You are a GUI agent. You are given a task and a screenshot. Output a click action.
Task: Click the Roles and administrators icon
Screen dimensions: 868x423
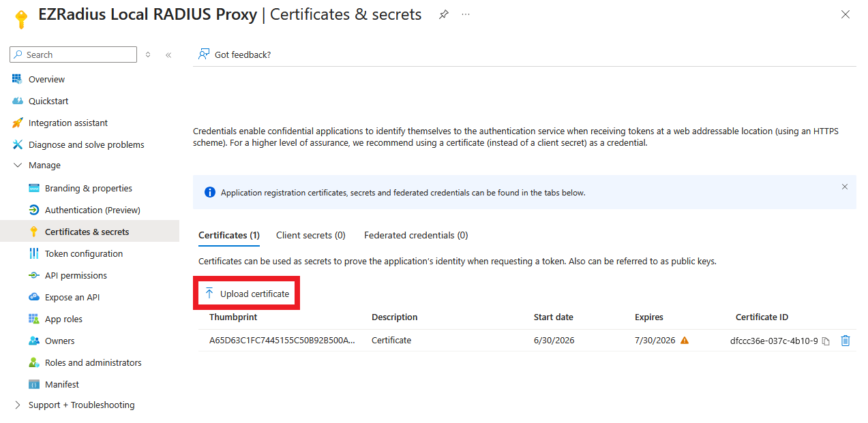[x=34, y=362]
